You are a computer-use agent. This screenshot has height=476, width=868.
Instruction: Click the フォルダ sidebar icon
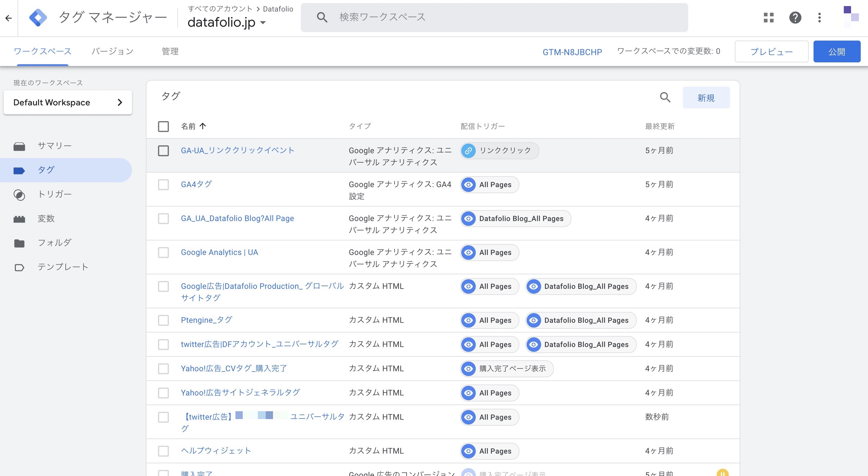pos(19,243)
